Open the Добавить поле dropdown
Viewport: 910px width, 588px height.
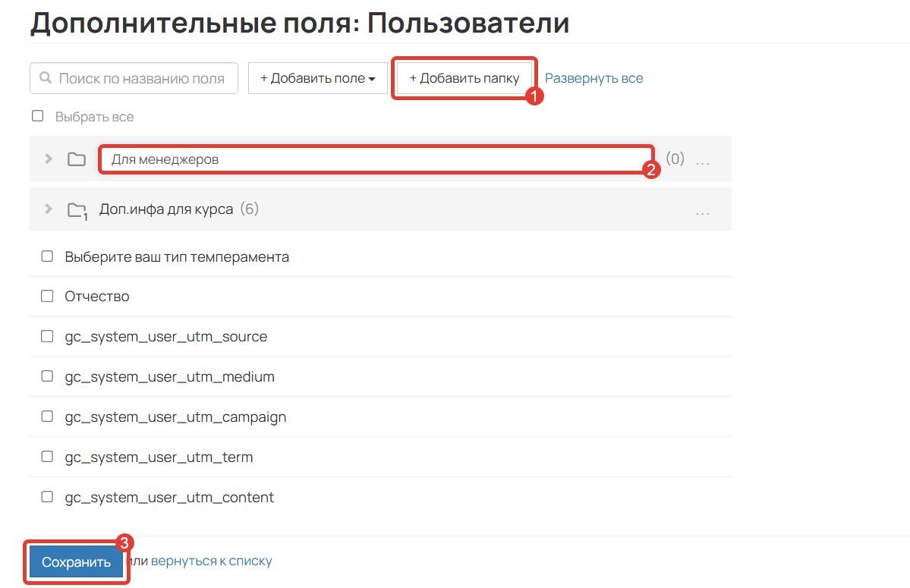coord(317,78)
